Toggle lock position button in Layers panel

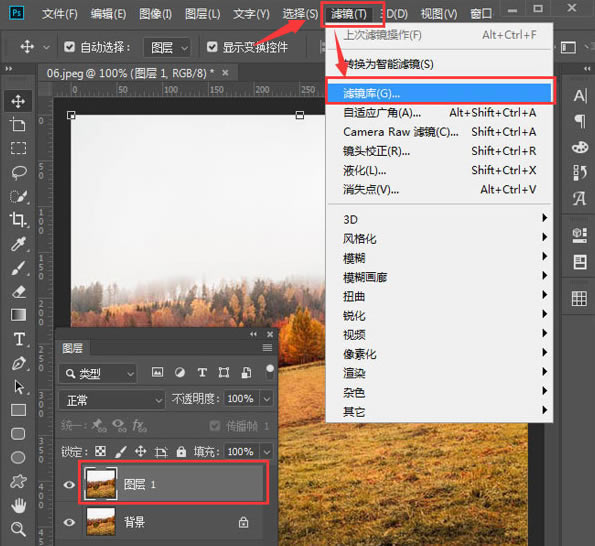[x=140, y=451]
